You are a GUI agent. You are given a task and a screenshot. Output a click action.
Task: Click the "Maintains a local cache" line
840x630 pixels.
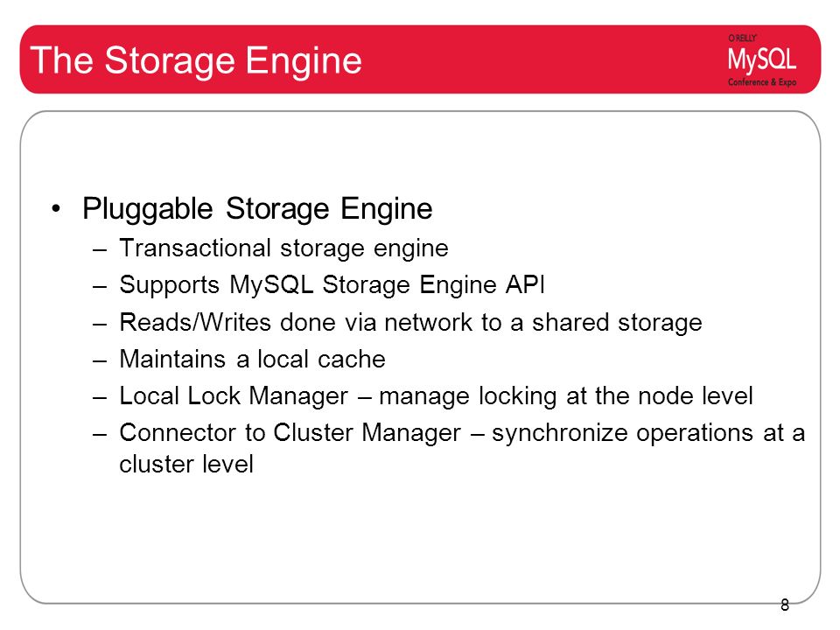pyautogui.click(x=252, y=359)
